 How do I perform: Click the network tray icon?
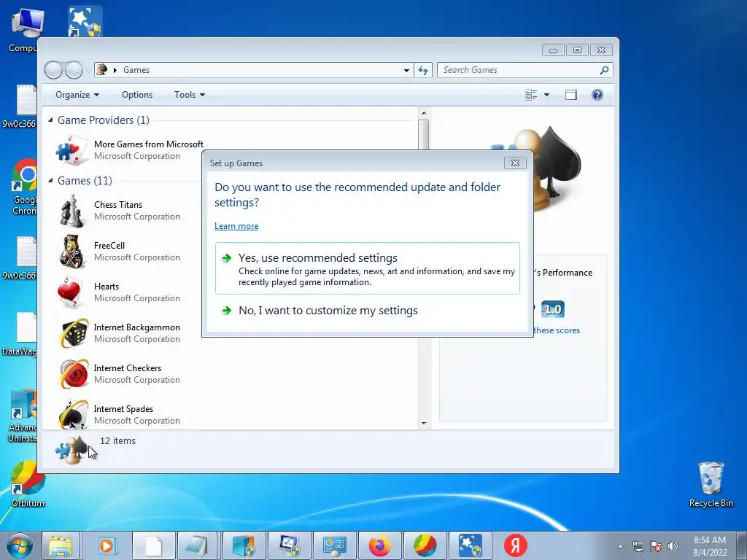[x=638, y=546]
